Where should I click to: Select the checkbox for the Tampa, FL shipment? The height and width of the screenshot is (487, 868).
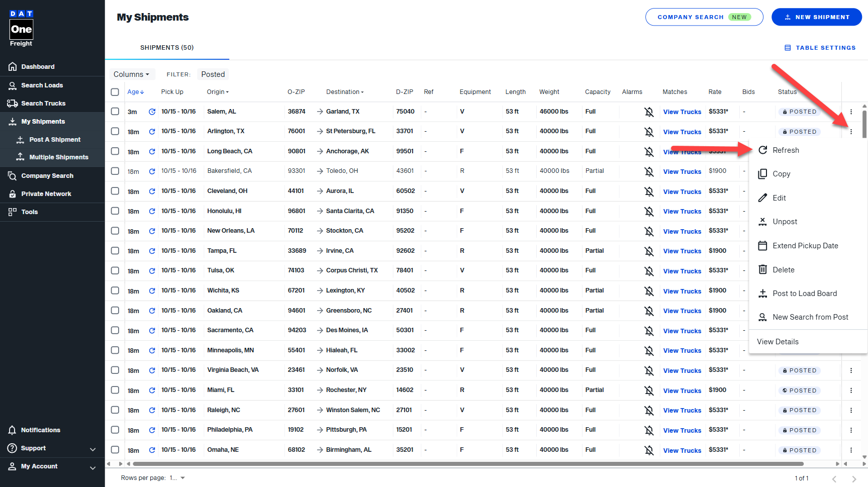point(115,251)
